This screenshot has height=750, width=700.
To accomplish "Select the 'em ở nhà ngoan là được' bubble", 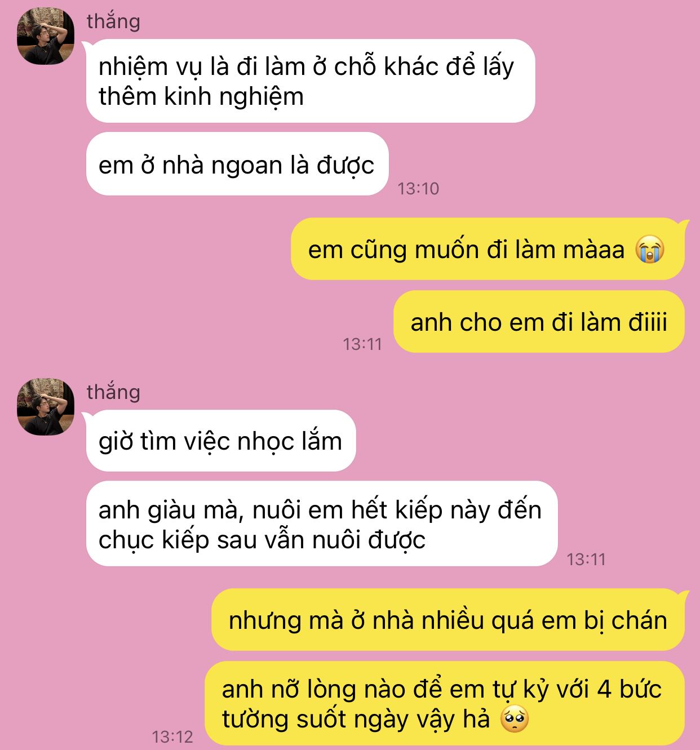I will point(237,164).
